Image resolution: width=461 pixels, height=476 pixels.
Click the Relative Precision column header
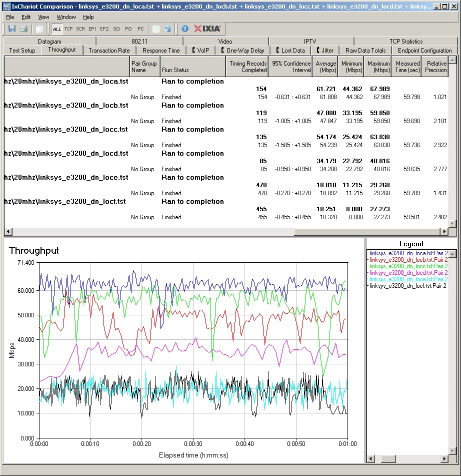[435, 67]
